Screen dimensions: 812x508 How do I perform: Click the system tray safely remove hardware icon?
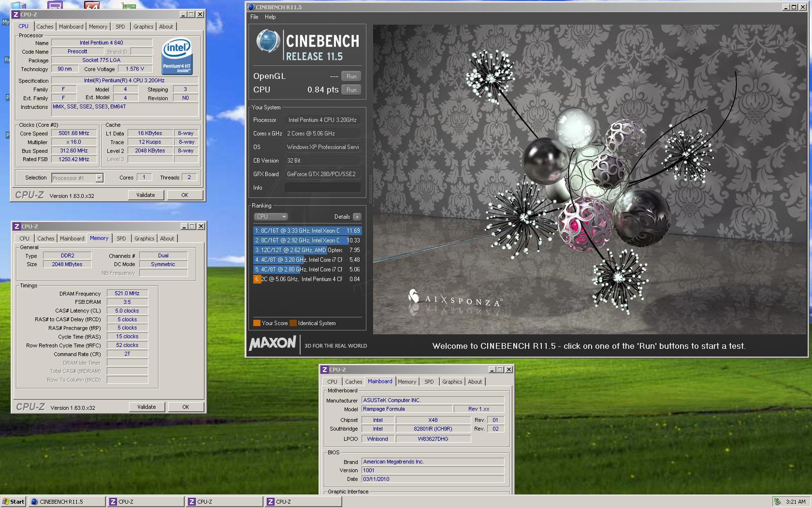click(x=777, y=502)
